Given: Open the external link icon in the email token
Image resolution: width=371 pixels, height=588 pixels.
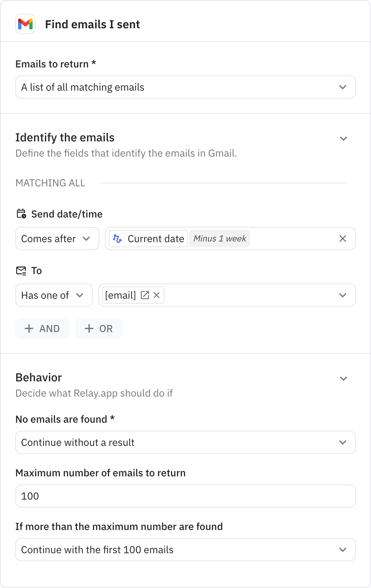Looking at the screenshot, I should pos(145,295).
